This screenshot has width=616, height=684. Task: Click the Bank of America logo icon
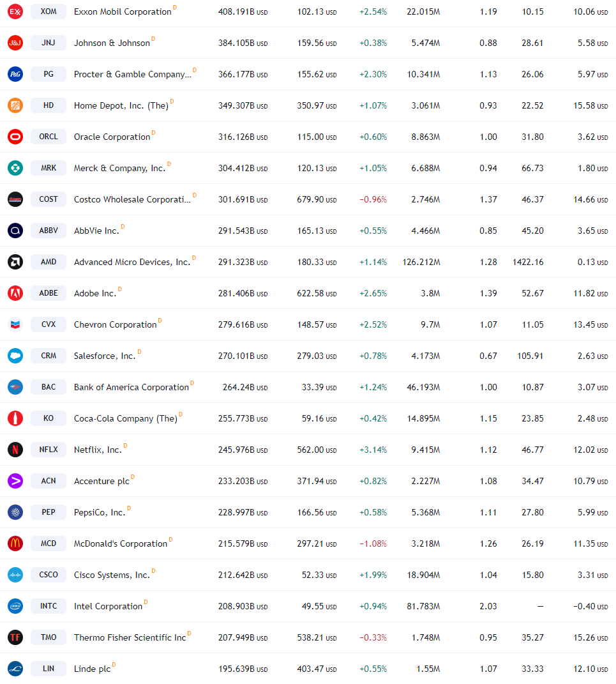[15, 387]
